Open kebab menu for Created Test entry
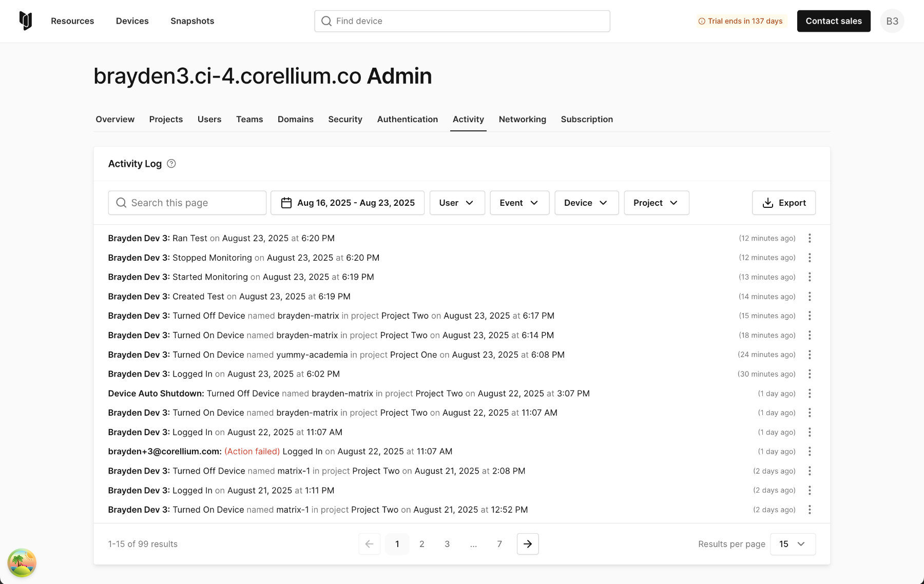Image resolution: width=924 pixels, height=584 pixels. pyautogui.click(x=810, y=297)
